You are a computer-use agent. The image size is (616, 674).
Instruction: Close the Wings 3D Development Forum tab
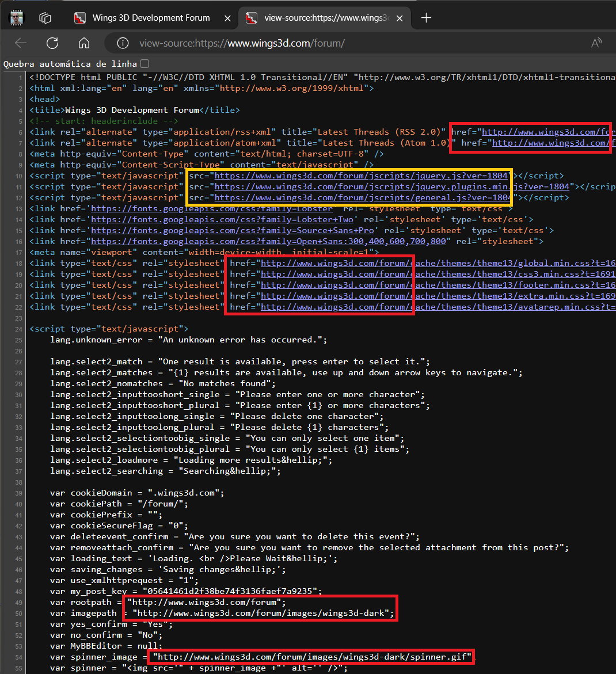click(228, 18)
